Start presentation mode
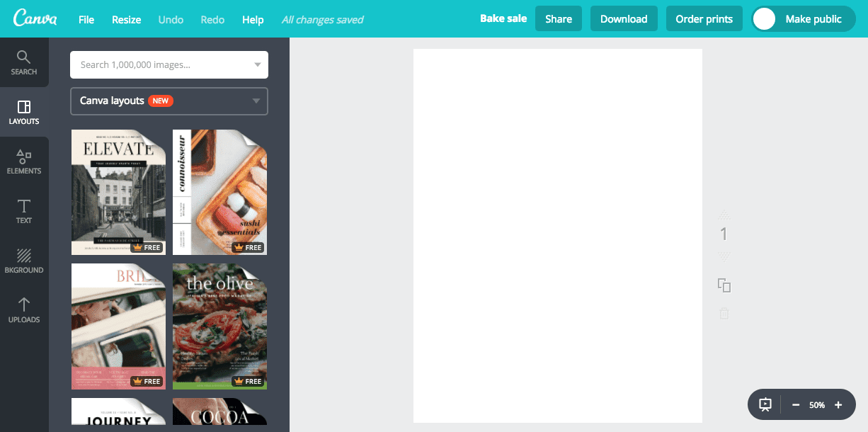 coord(765,404)
